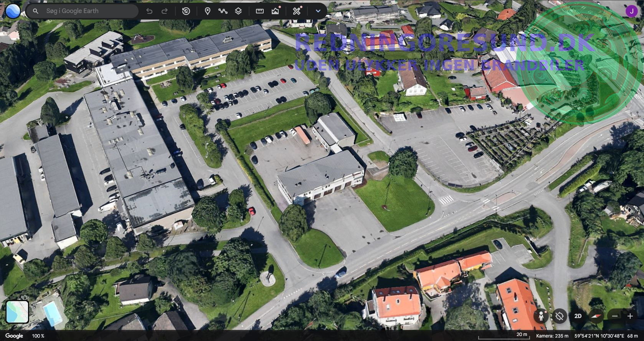The width and height of the screenshot is (644, 341).
Task: Open historical imagery clock tool
Action: coord(186,11)
